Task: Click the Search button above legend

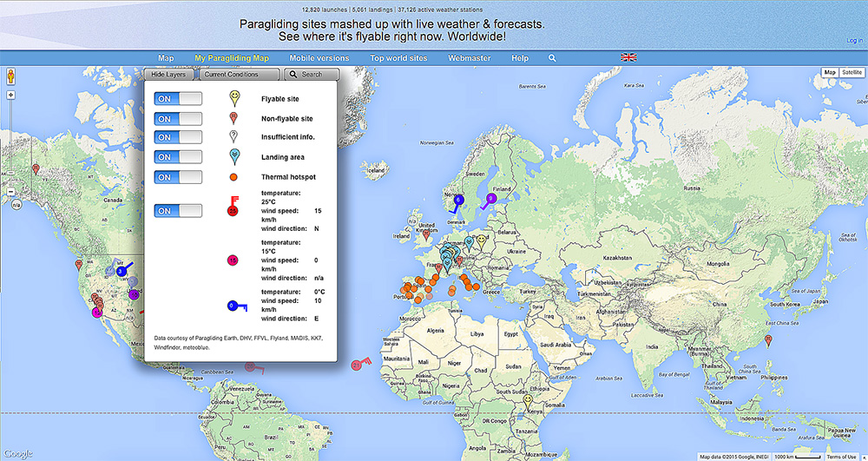Action: pyautogui.click(x=311, y=74)
